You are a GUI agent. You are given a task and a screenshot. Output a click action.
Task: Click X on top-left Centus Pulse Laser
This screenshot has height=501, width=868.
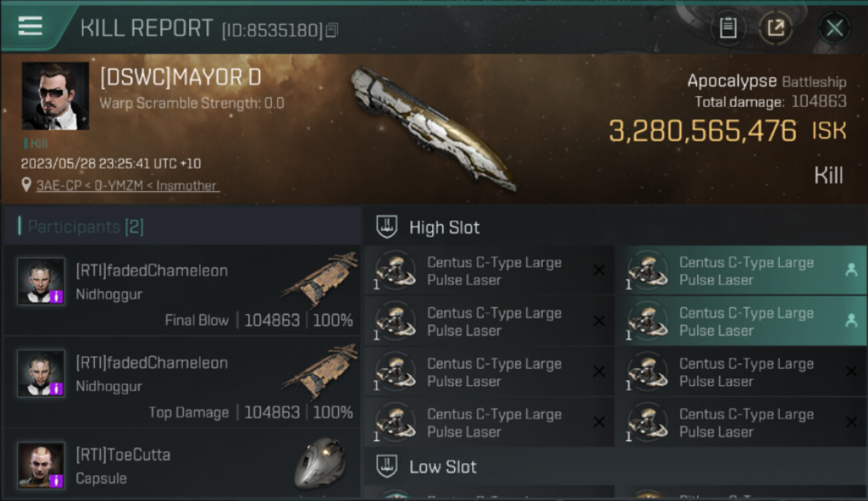(599, 270)
